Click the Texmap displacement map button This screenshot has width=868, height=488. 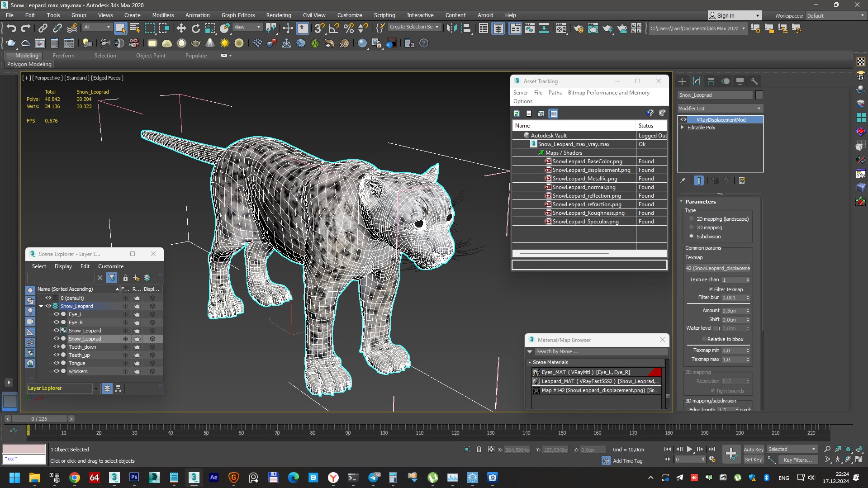pyautogui.click(x=718, y=268)
